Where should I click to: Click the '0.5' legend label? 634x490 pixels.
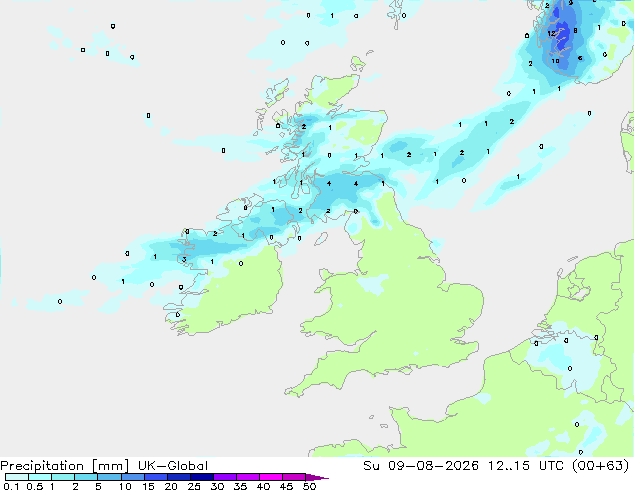[x=35, y=486]
